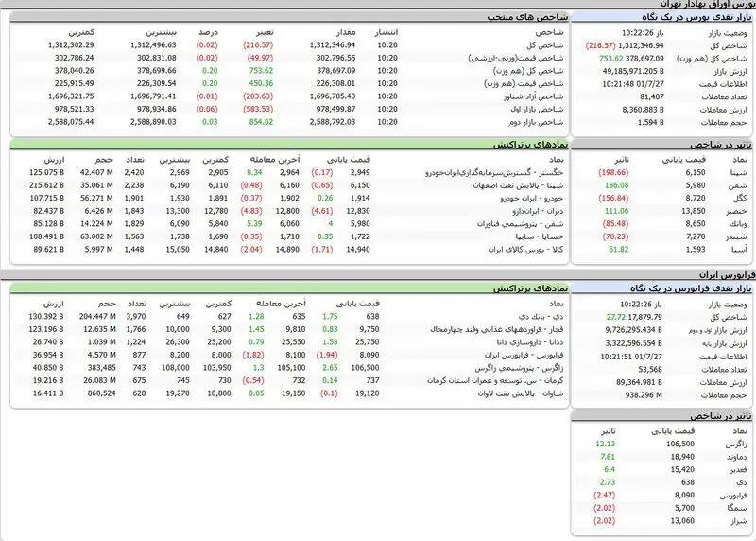
Task: Click the فرابورس ایران section title
Action: pyautogui.click(x=728, y=275)
